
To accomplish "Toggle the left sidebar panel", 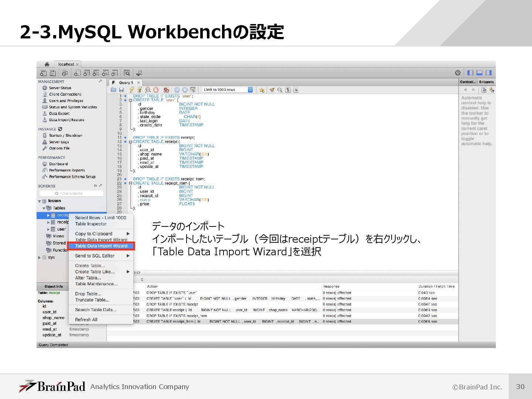I will point(470,73).
